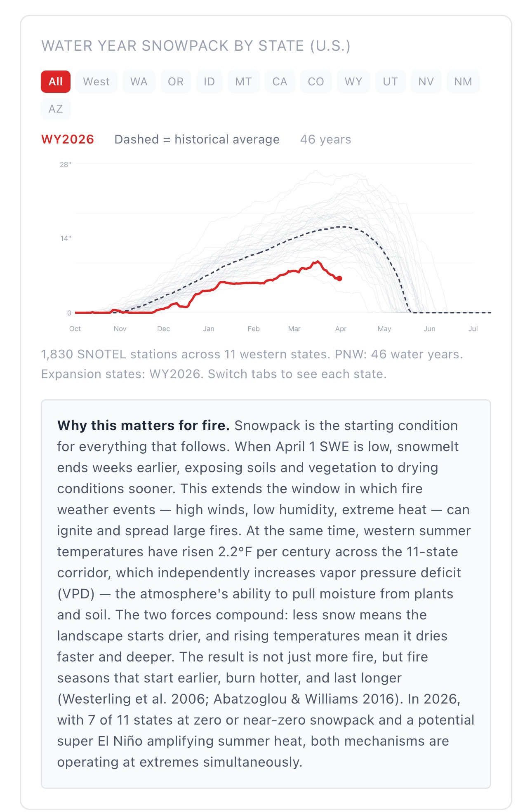Open the CO state tab
The height and width of the screenshot is (812, 532).
coord(316,82)
